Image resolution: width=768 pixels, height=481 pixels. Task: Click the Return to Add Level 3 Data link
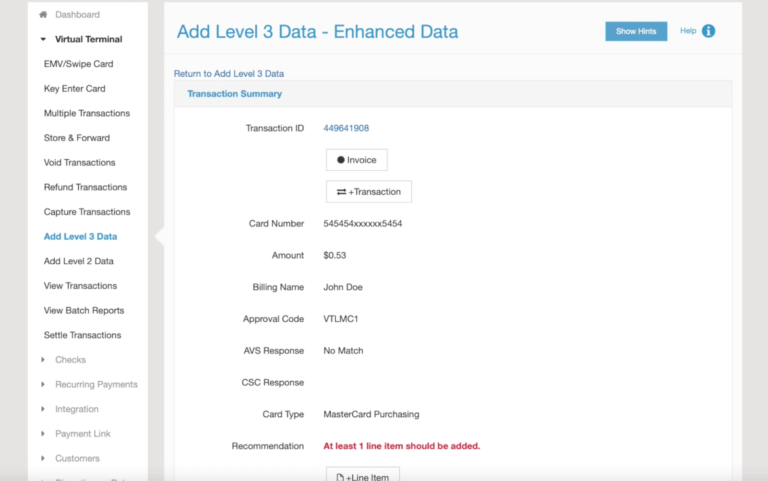pyautogui.click(x=229, y=73)
